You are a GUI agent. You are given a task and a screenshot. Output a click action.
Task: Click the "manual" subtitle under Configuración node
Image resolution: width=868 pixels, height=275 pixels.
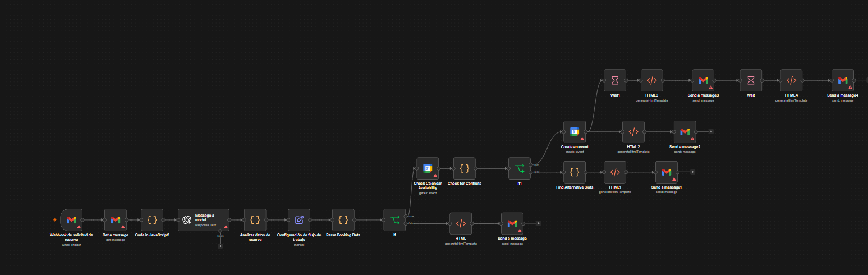click(298, 245)
